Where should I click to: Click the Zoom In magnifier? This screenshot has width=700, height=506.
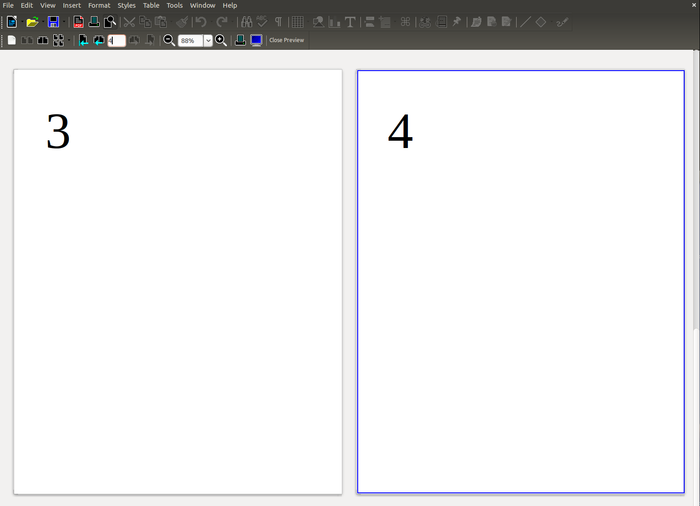(x=221, y=40)
